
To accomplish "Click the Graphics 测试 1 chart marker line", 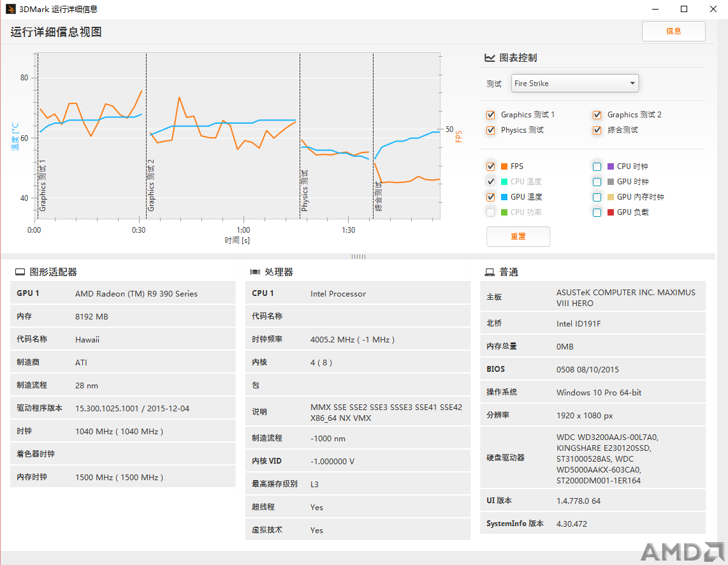I will 38,136.
